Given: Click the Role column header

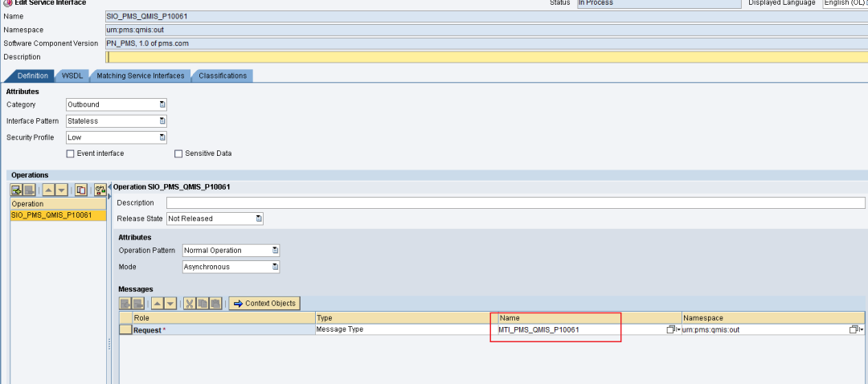Looking at the screenshot, I should point(223,318).
